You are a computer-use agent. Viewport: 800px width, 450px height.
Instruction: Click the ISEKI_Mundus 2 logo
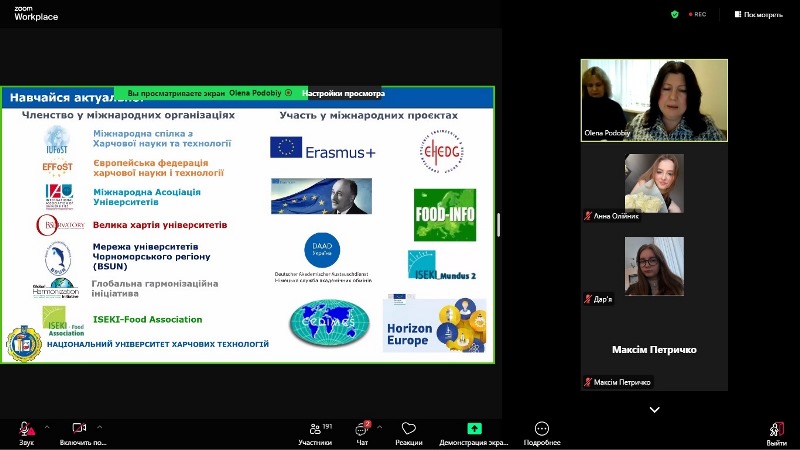coord(442,265)
